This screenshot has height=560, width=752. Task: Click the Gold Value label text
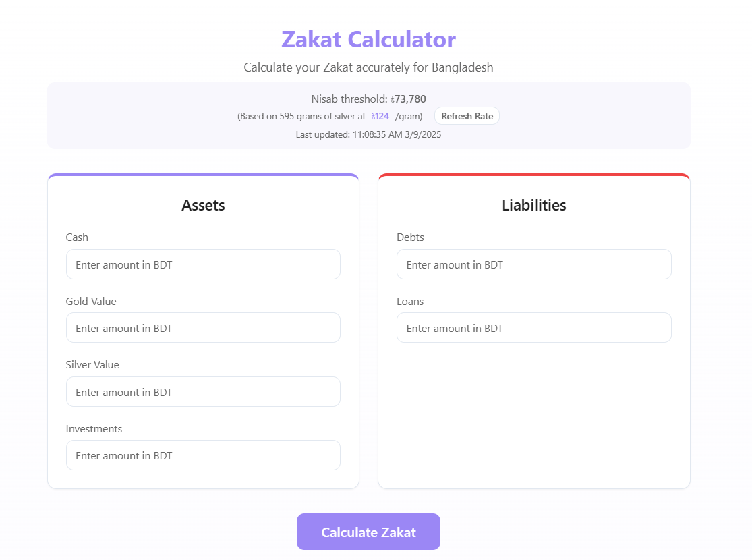click(x=91, y=302)
